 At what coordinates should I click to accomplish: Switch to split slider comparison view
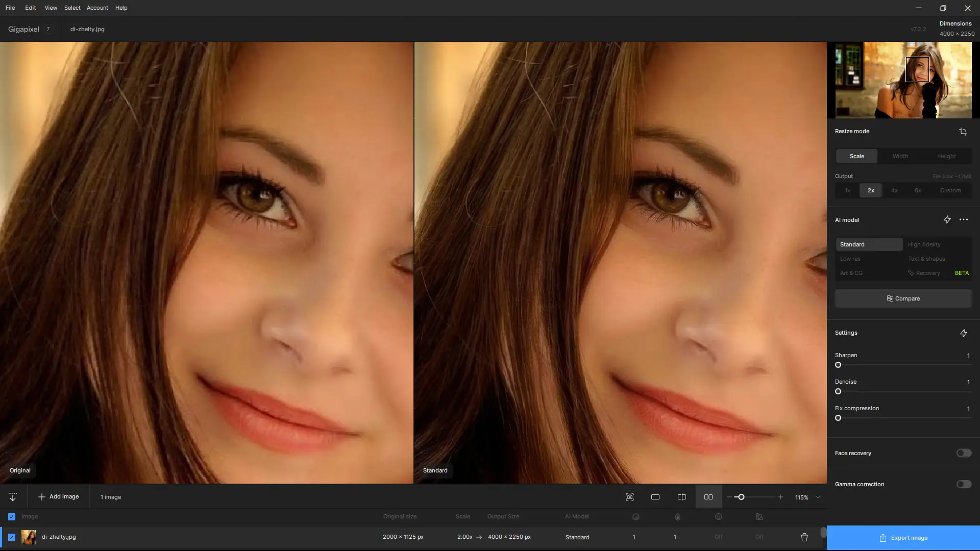pos(681,497)
